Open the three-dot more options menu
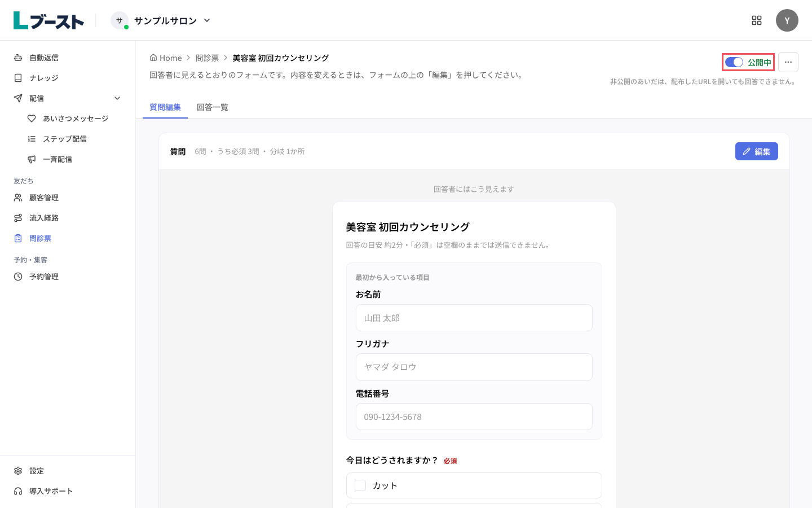This screenshot has width=812, height=508. pyautogui.click(x=788, y=62)
